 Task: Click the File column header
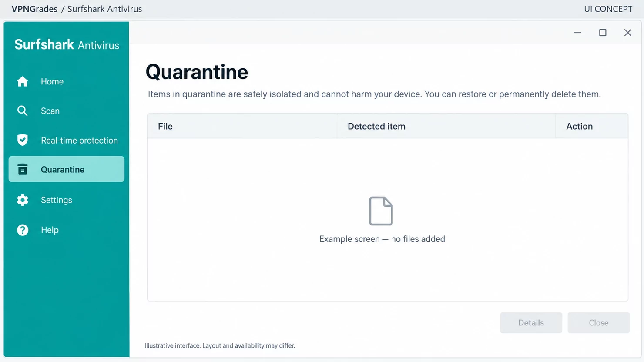tap(242, 126)
